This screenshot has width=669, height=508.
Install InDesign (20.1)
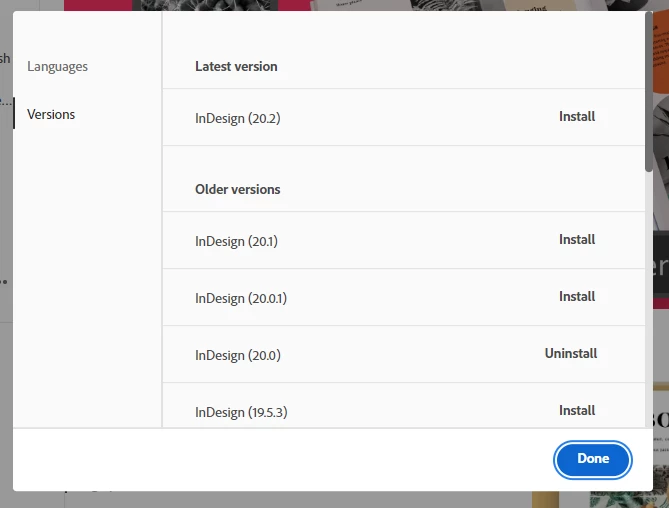click(577, 239)
